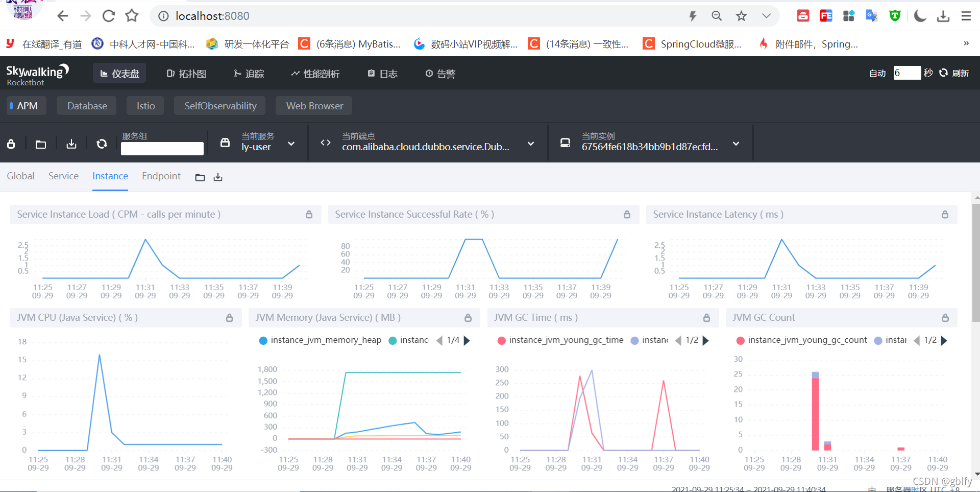Expand the 当前服务 ly-user dropdown
Screen dimensions: 980x492
click(291, 144)
